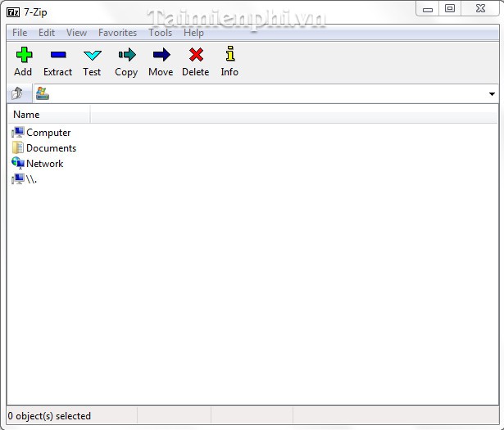Screen dimensions: 504x430
Task: Click the 7z logo in title bar
Action: click(x=13, y=12)
